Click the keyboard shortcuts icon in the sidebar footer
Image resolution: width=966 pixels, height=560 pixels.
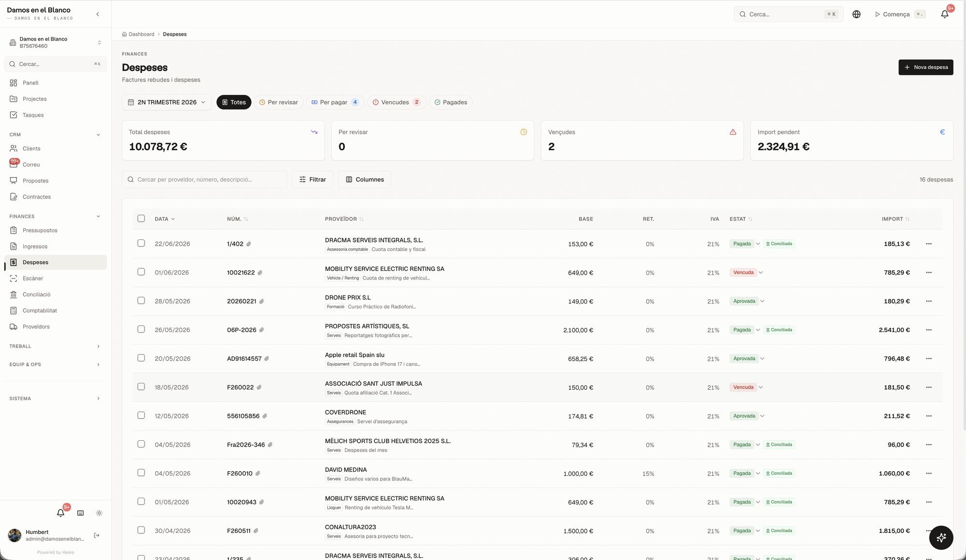point(81,513)
